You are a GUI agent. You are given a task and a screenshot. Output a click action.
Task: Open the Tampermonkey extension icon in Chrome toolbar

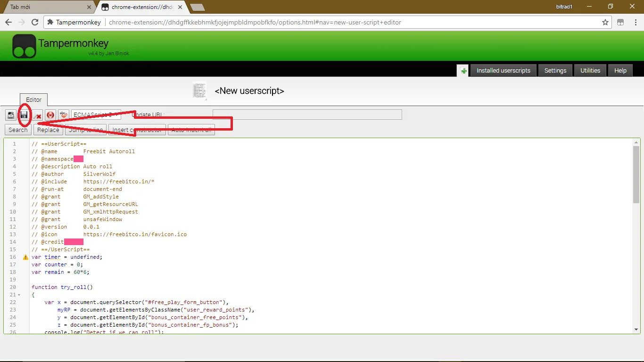pos(620,22)
